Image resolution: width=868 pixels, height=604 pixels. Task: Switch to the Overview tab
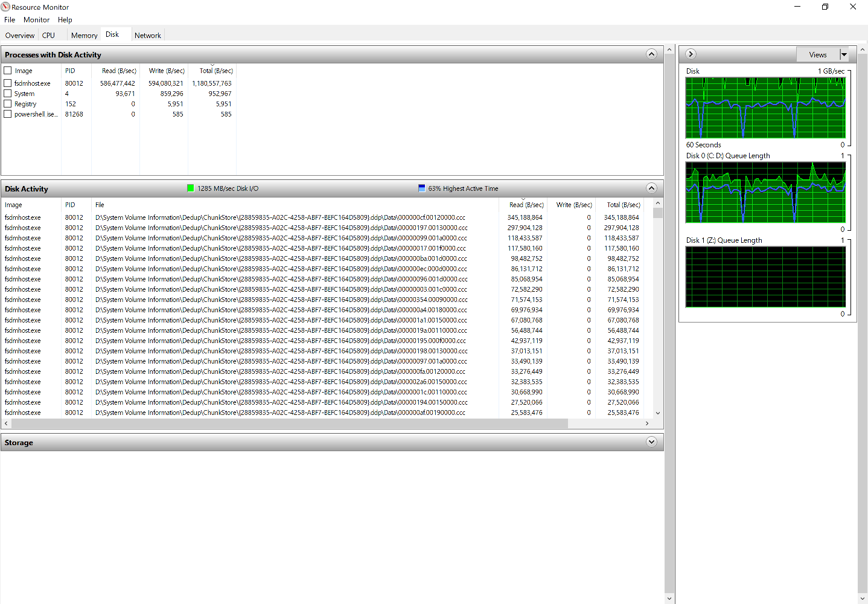(x=20, y=36)
